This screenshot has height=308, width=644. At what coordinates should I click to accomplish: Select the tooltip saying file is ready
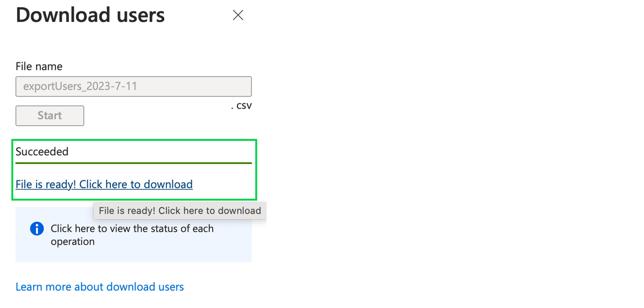[x=180, y=211]
